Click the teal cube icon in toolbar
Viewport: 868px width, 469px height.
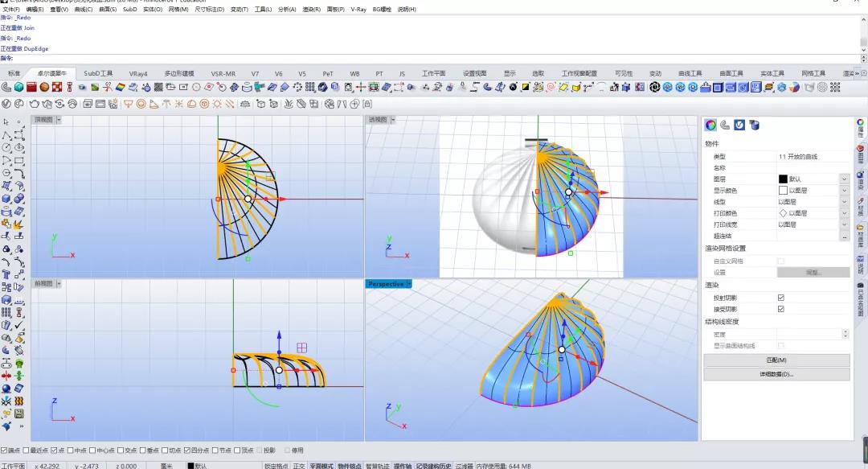click(x=18, y=87)
